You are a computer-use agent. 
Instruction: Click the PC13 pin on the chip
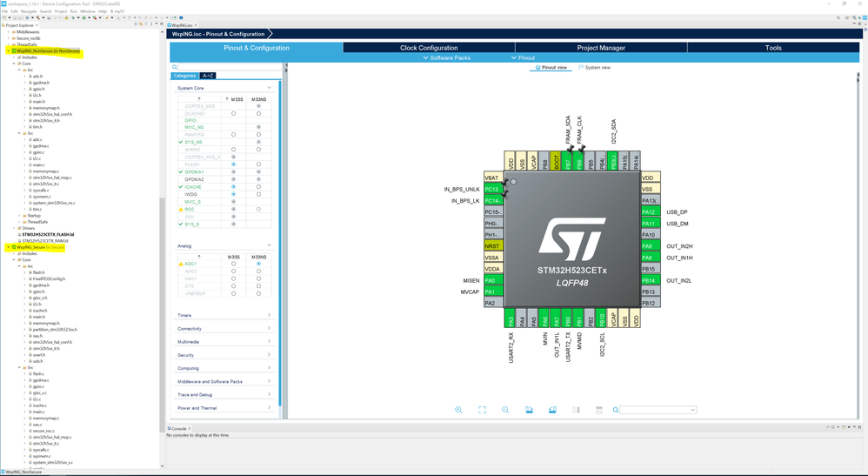click(494, 189)
